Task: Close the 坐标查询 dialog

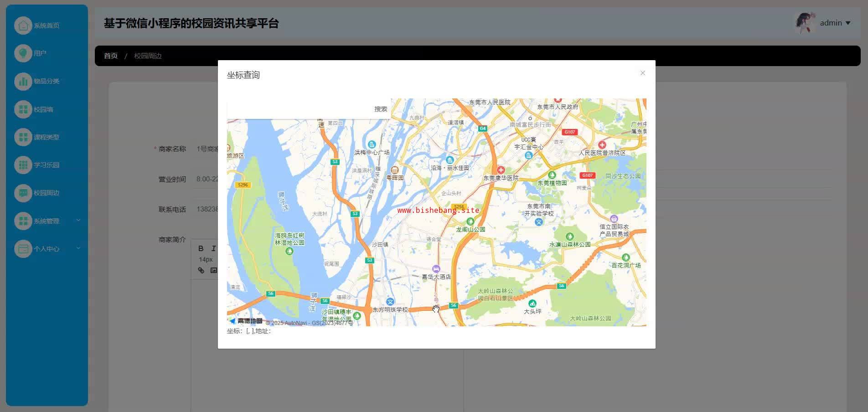Action: 643,73
